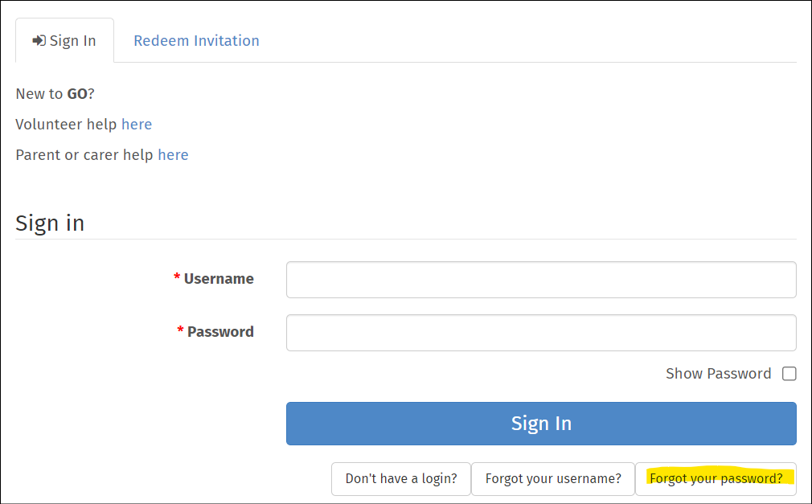Image resolution: width=812 pixels, height=504 pixels.
Task: Click the Don't have a login? button
Action: 401,478
